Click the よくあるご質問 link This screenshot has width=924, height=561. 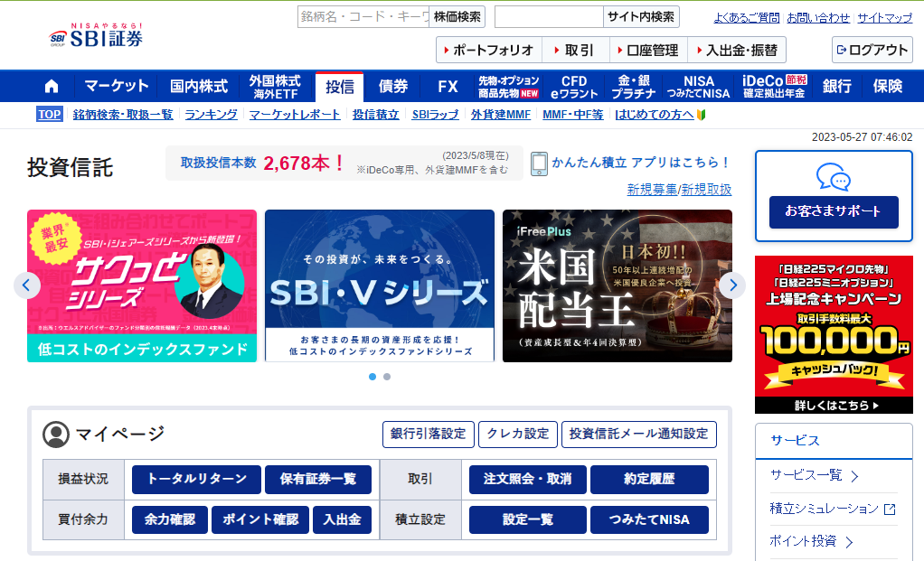747,18
